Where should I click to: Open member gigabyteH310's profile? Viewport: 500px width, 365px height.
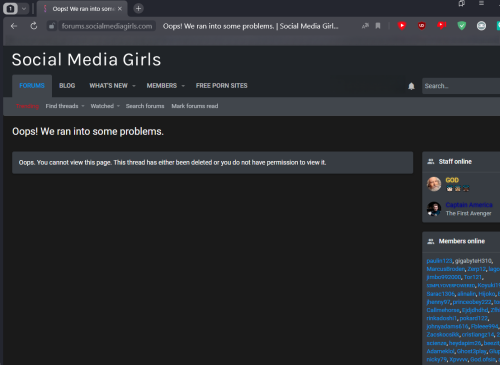click(x=473, y=261)
